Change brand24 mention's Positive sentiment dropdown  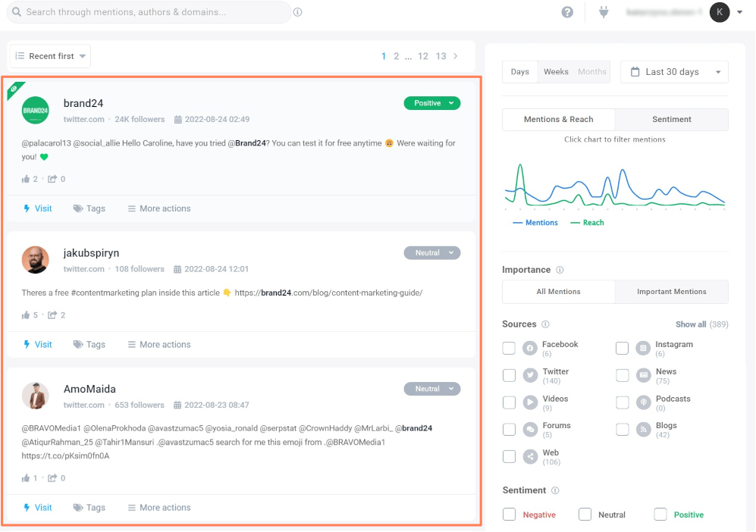click(431, 103)
